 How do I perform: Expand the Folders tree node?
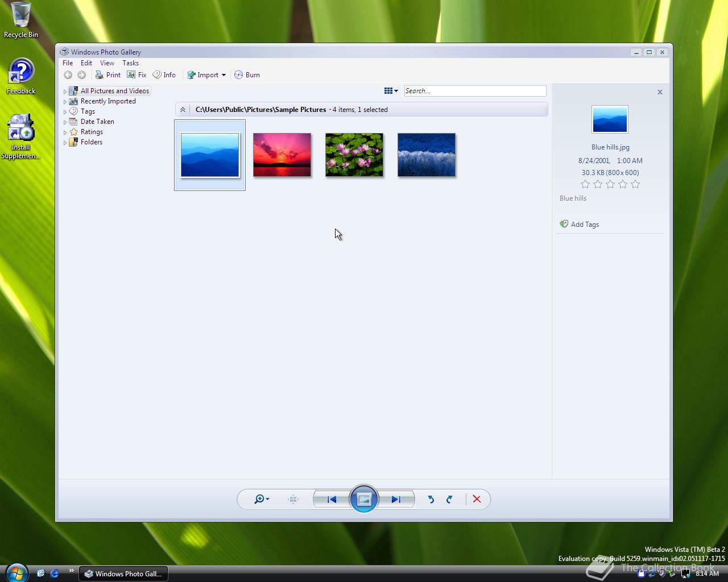tap(65, 143)
